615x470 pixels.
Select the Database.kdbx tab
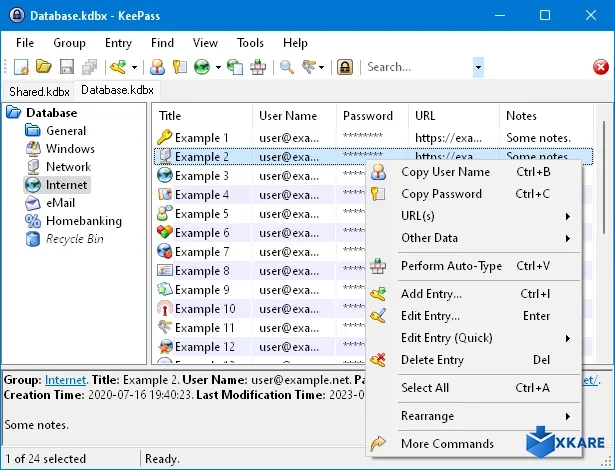click(117, 90)
